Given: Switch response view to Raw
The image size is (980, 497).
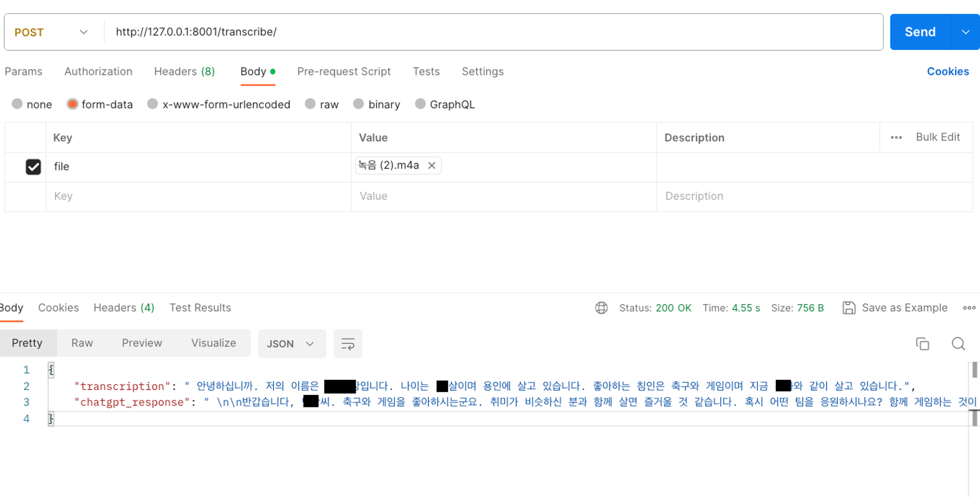Looking at the screenshot, I should pos(82,343).
